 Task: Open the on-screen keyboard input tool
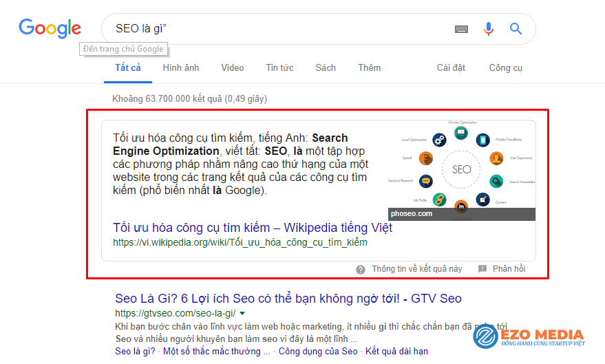461,29
